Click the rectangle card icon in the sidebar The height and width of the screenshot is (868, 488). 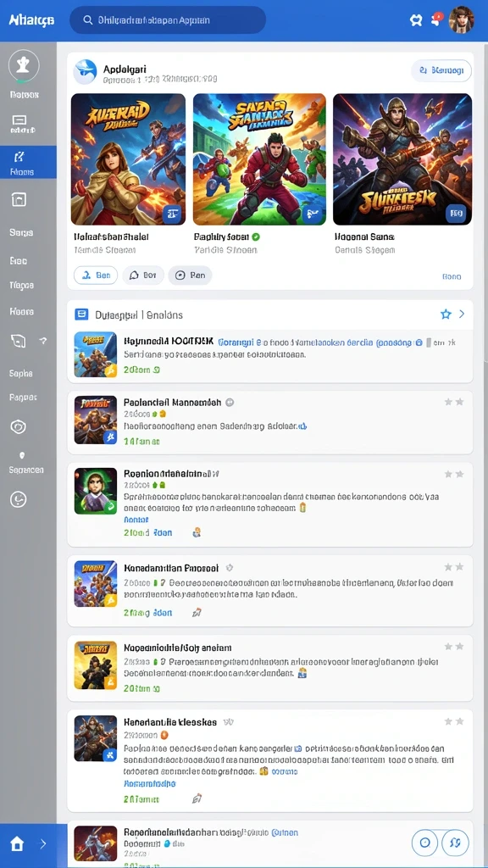(19, 120)
